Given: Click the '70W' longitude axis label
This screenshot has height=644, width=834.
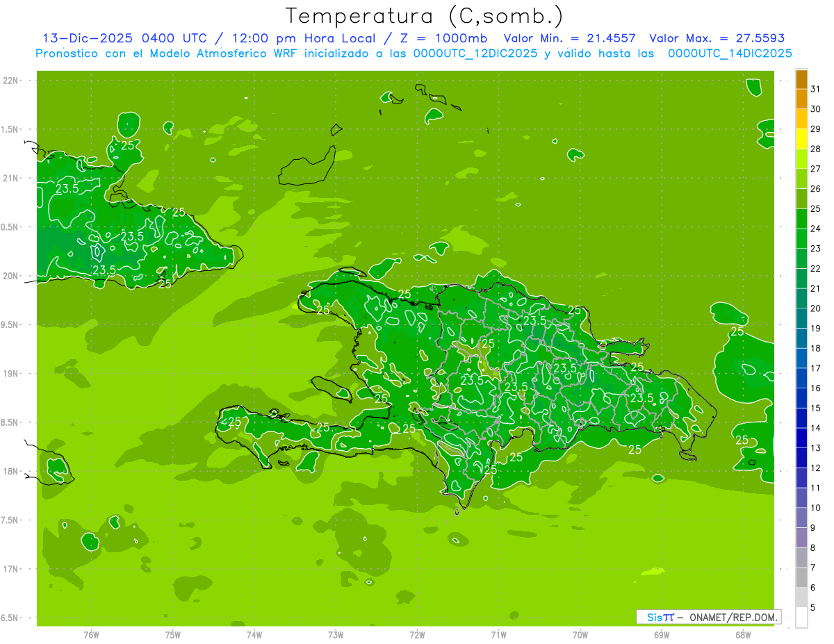Looking at the screenshot, I should coord(580,635).
